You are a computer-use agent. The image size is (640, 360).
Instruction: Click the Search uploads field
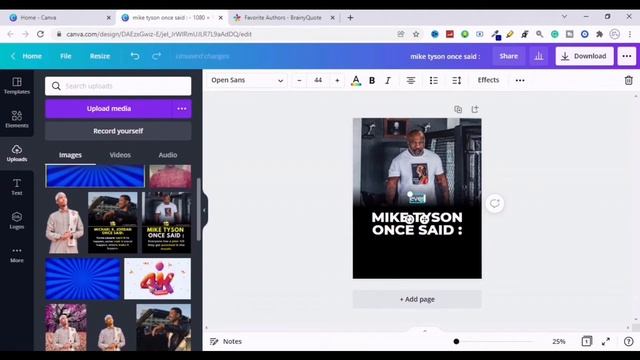click(x=118, y=86)
